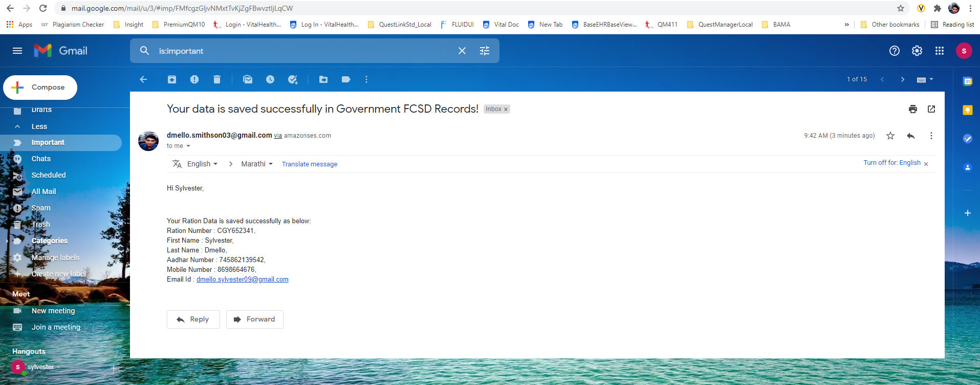
Task: Apply a label to this email
Action: (x=346, y=79)
